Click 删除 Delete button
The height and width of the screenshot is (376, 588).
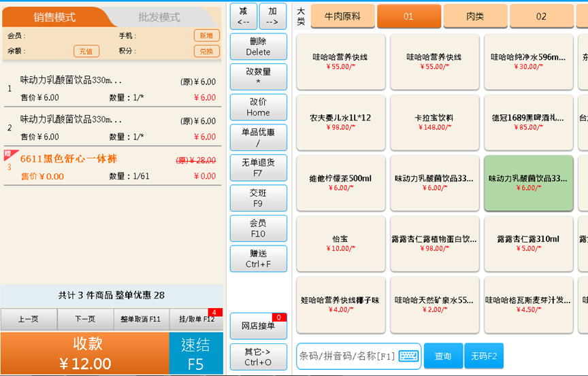pos(259,46)
